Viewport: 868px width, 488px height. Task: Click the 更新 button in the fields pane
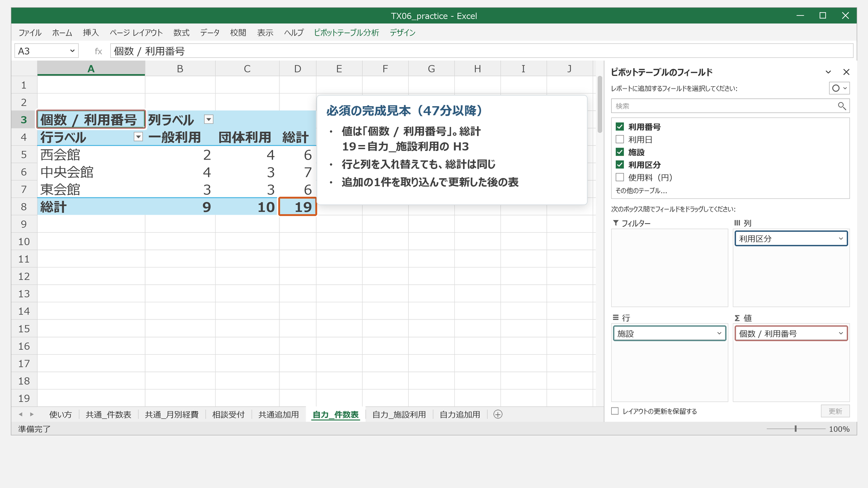[x=835, y=411]
